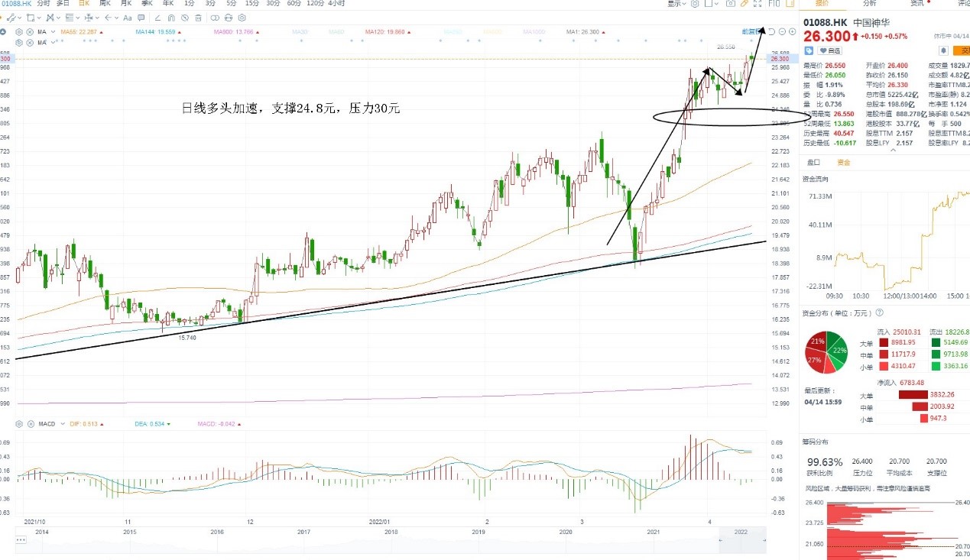Open MACD indicator settings gear
970x560 pixels.
pos(18,424)
